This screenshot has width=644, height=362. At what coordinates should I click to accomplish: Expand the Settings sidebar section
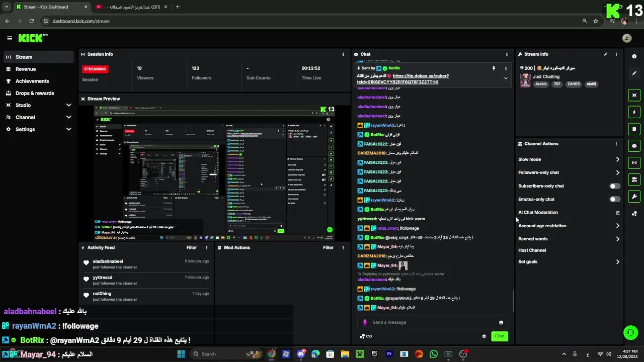pyautogui.click(x=69, y=129)
